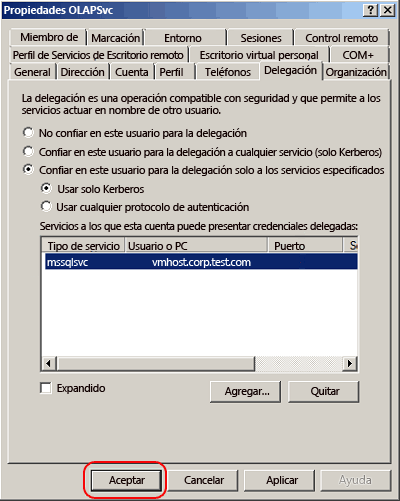Select the Teléfonos tab
Viewport: 400px width, 501px height.
click(228, 72)
